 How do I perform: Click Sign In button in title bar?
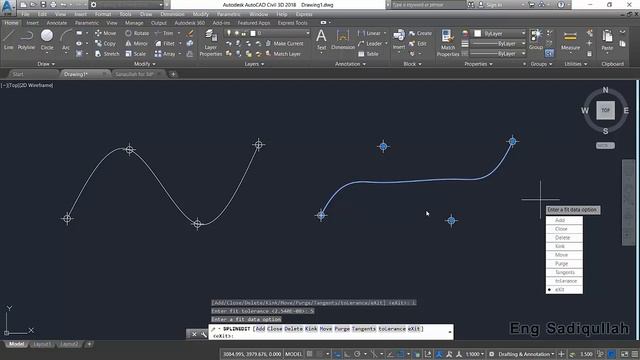(491, 5)
